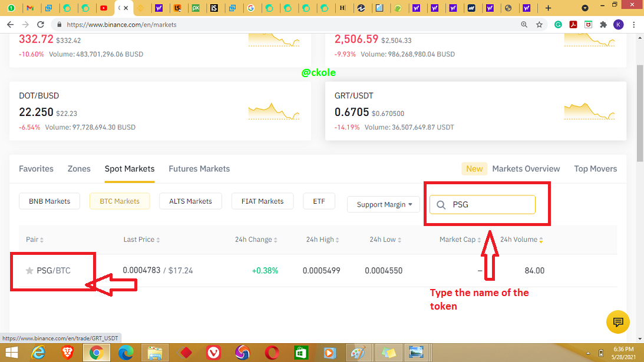
Task: Open the Adobe Acrobat PDF extension
Action: [x=573, y=25]
